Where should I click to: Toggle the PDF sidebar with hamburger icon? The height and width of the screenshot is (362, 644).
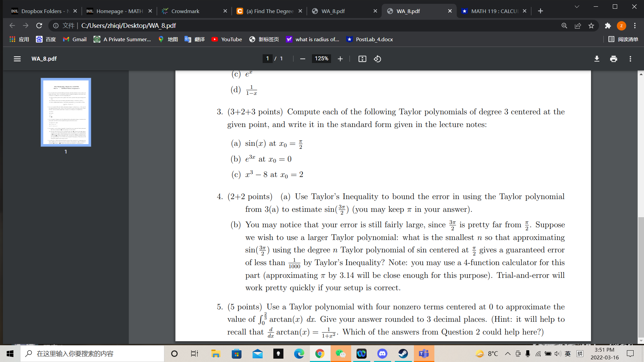tap(17, 59)
